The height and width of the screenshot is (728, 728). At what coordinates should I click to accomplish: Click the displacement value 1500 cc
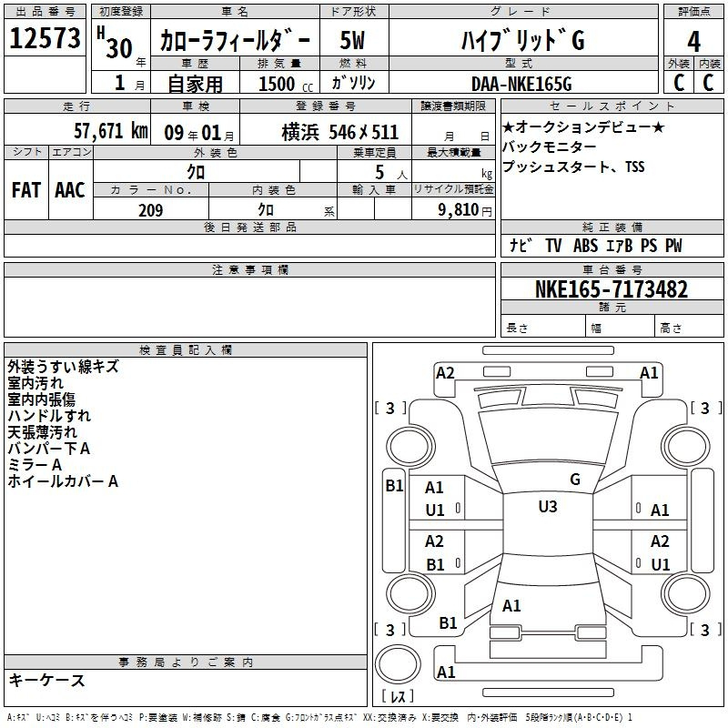pyautogui.click(x=286, y=84)
